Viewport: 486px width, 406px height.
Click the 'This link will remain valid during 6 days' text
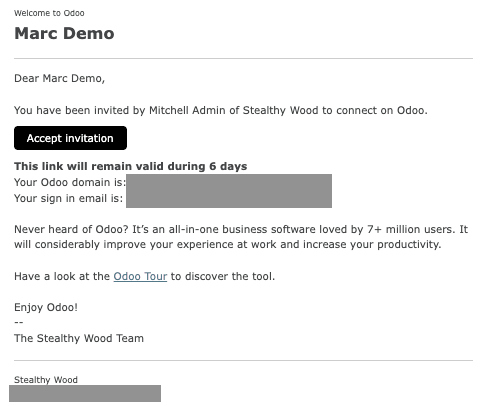coord(131,166)
